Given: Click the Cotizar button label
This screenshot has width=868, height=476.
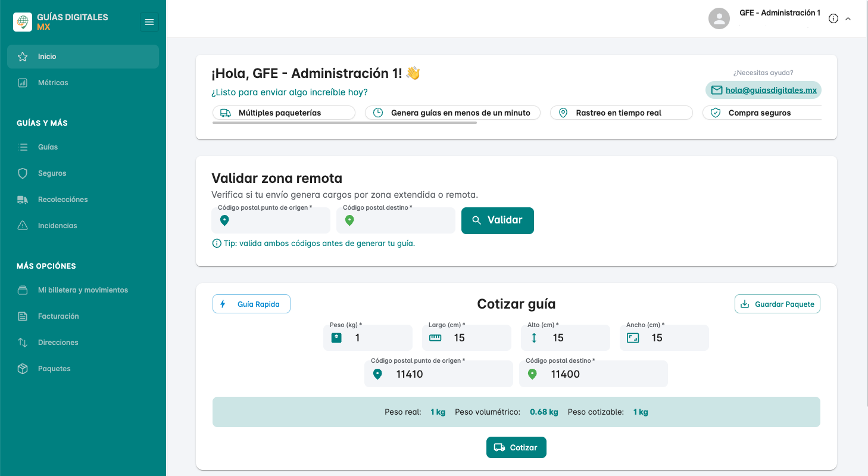Looking at the screenshot, I should tap(524, 447).
